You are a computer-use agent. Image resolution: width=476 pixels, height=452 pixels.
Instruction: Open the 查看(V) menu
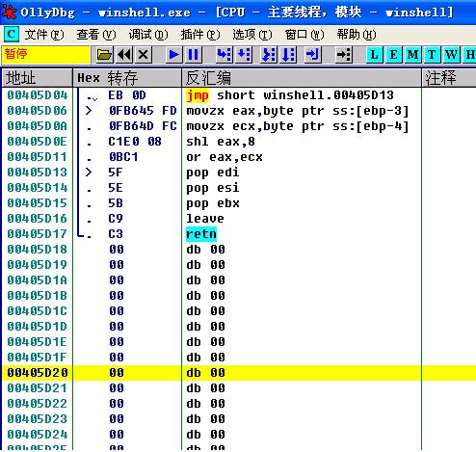96,35
